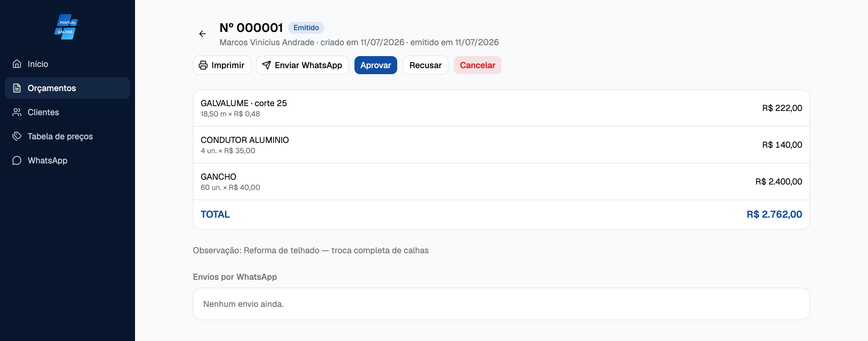This screenshot has width=868, height=341.
Task: Click the 60 un. × R$ 40,00 detail
Action: pyautogui.click(x=230, y=187)
